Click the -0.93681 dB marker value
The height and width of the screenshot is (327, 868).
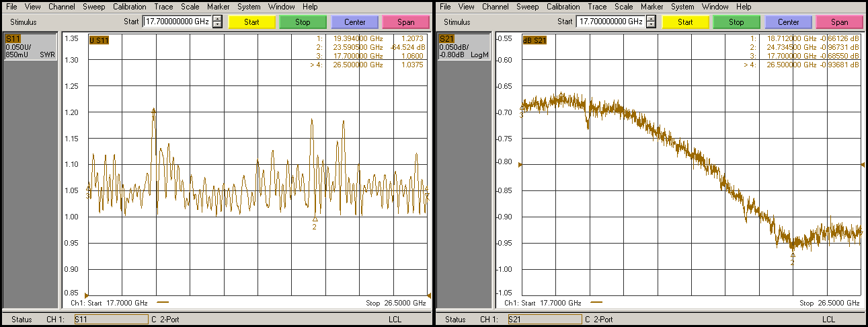(x=838, y=65)
